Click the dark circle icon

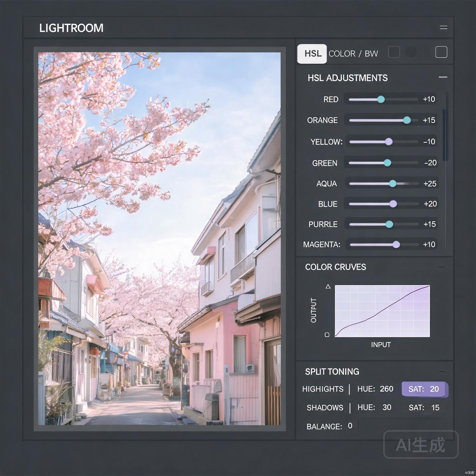tap(410, 52)
